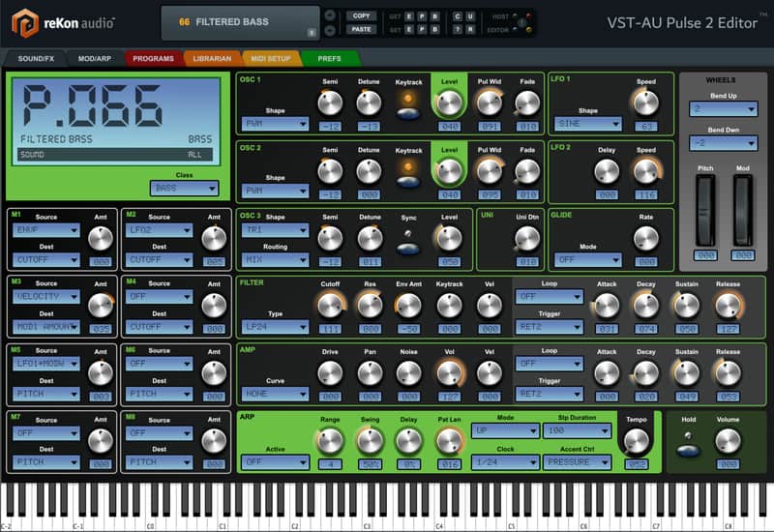Open Bend Up dropdown in Wheels
Screen dimensions: 774x532
coord(723,108)
